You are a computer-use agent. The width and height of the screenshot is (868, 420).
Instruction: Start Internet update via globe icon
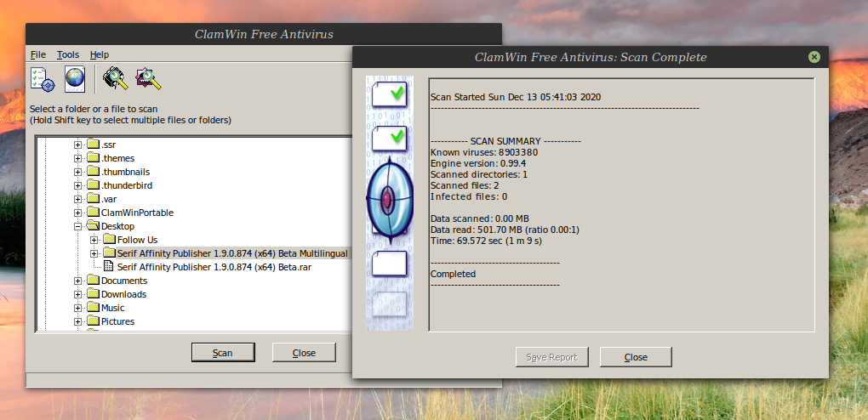click(75, 79)
